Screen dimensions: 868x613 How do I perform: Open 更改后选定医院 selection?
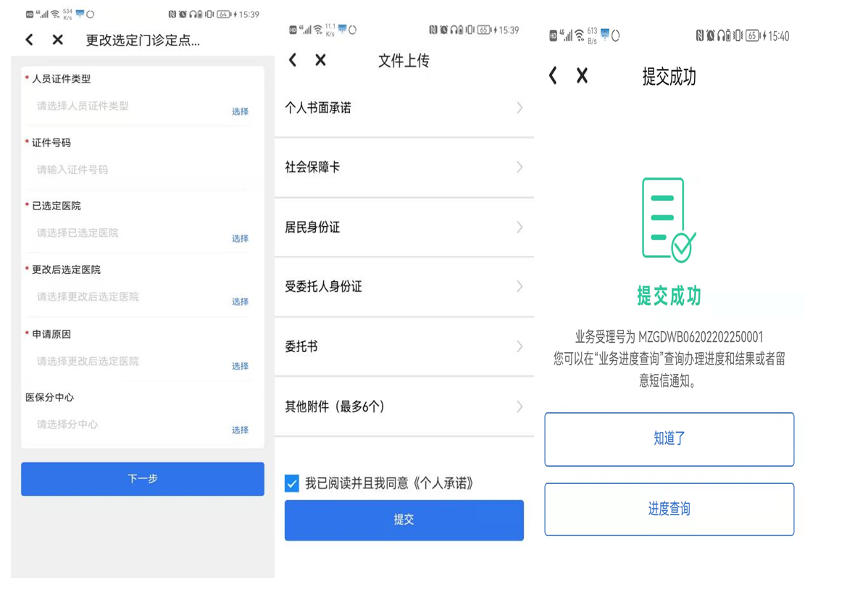[x=240, y=301]
